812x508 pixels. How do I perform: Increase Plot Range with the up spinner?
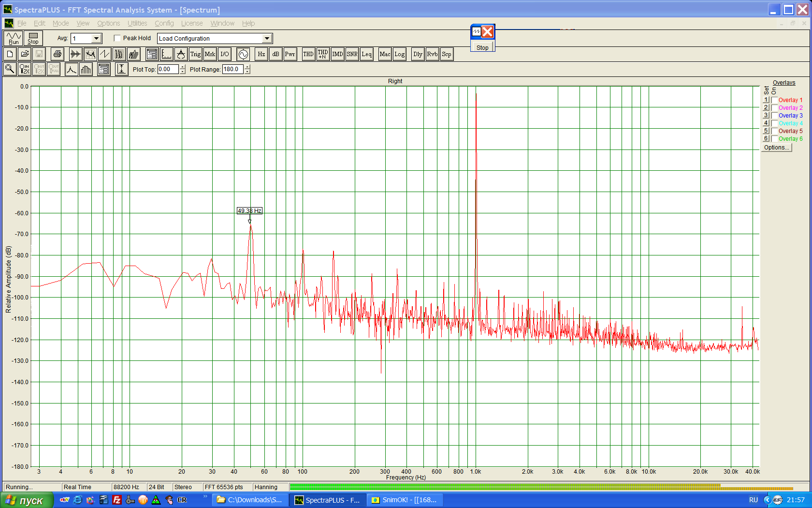click(247, 67)
